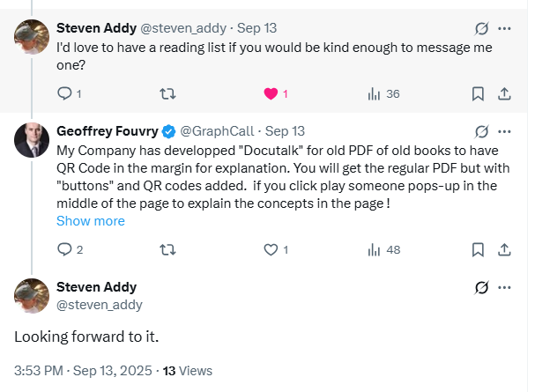This screenshot has width=535, height=392.
Task: Repost Steven Addy's reading list tweet
Action: point(166,93)
